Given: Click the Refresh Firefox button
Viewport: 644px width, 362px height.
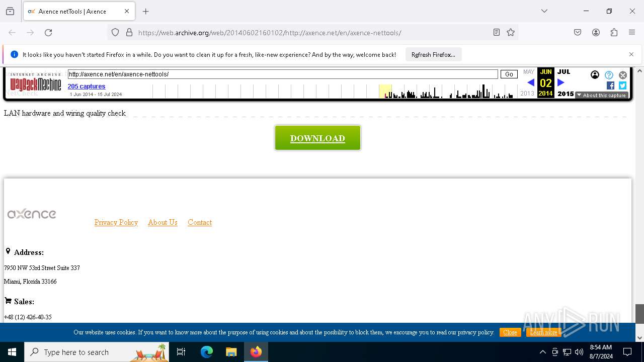Looking at the screenshot, I should [433, 54].
